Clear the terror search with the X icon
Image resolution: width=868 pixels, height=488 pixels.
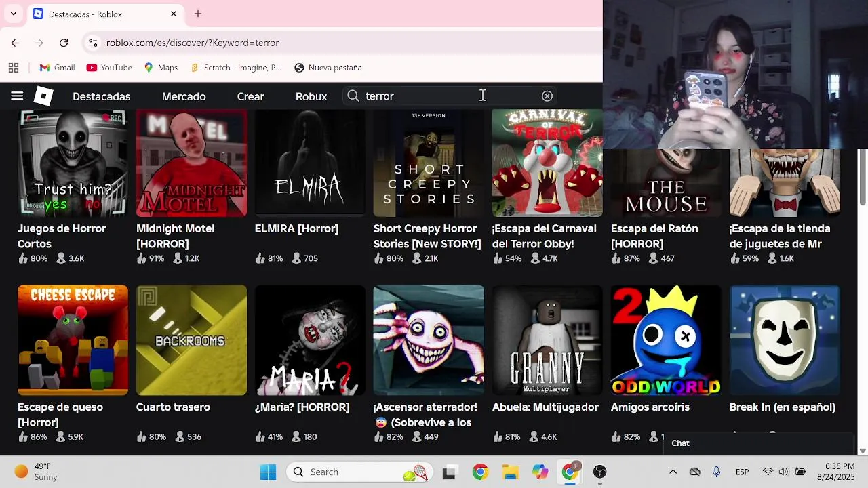(x=547, y=96)
